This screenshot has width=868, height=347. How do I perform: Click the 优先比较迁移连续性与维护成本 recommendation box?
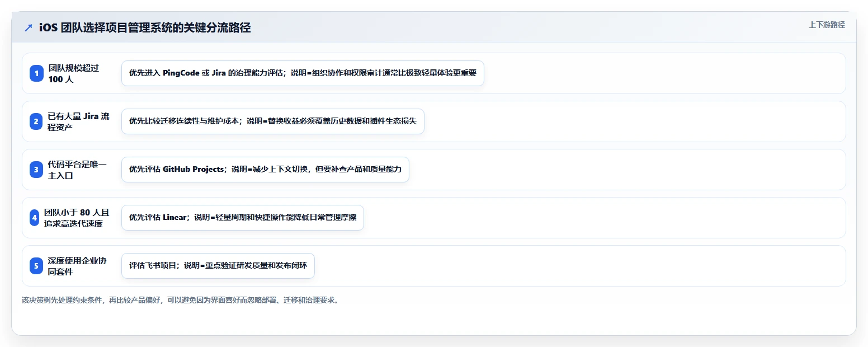pyautogui.click(x=273, y=121)
